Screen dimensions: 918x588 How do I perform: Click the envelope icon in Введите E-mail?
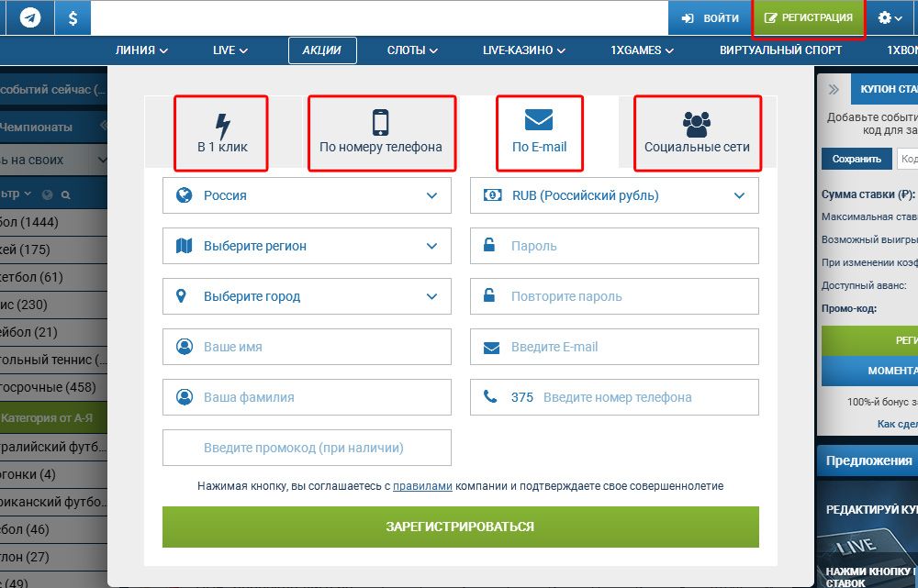(x=491, y=348)
